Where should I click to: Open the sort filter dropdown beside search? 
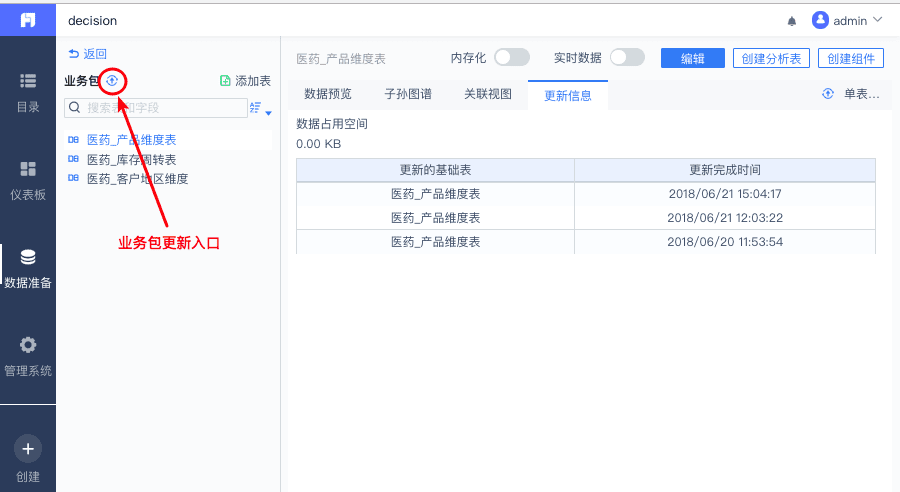tap(259, 108)
